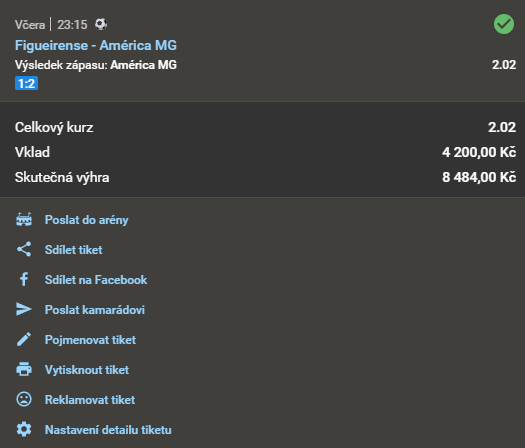Click the arena icon beside Poslat do arény
The height and width of the screenshot is (448, 525).
pos(24,220)
